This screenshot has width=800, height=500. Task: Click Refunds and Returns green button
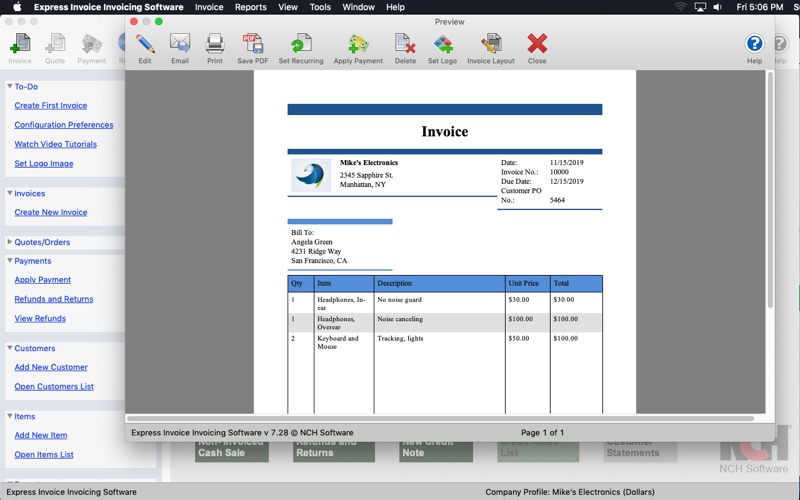(334, 452)
